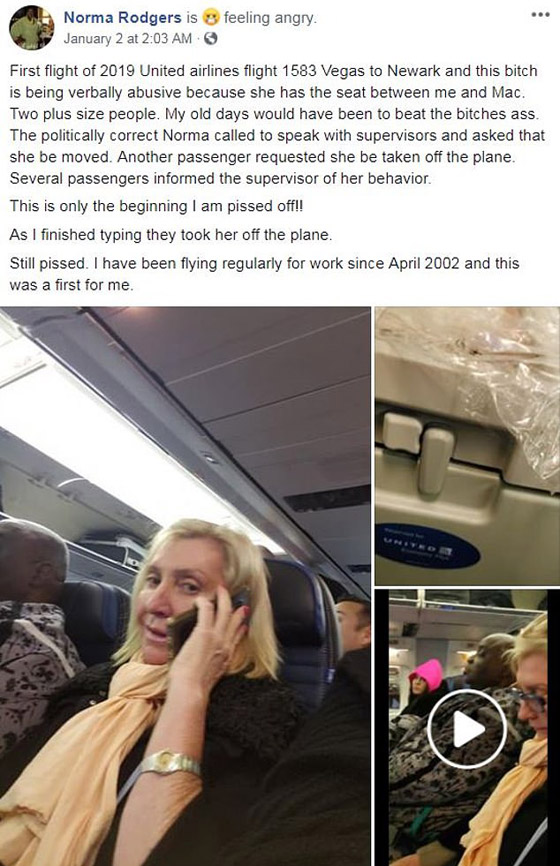560x866 pixels.
Task: Click the line 'As I finished typing'
Action: point(171,235)
